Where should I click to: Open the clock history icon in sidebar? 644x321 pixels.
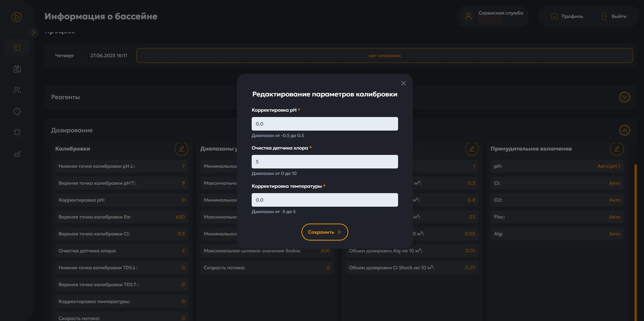[17, 112]
